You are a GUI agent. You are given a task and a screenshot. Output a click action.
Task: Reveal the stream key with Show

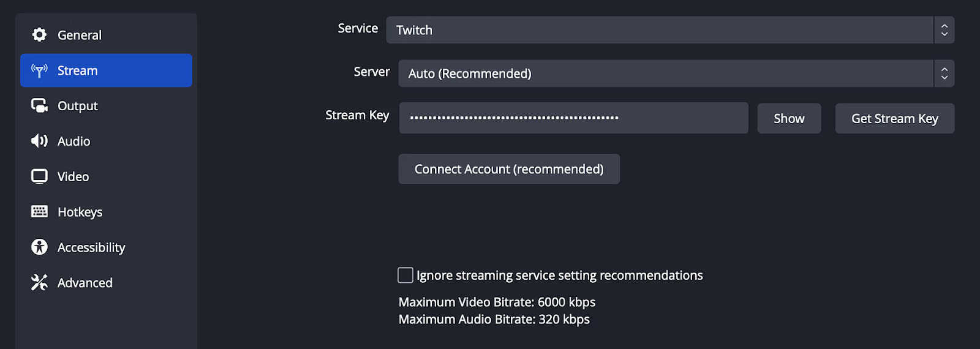789,118
